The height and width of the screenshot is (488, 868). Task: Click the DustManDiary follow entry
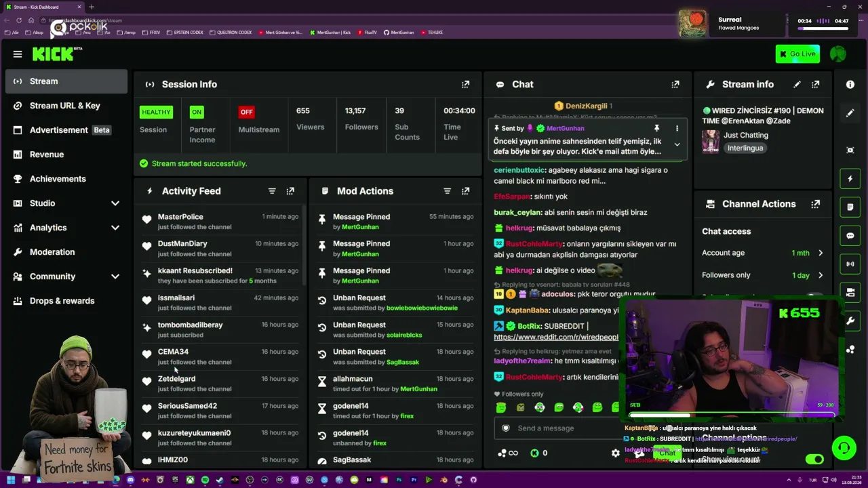220,249
